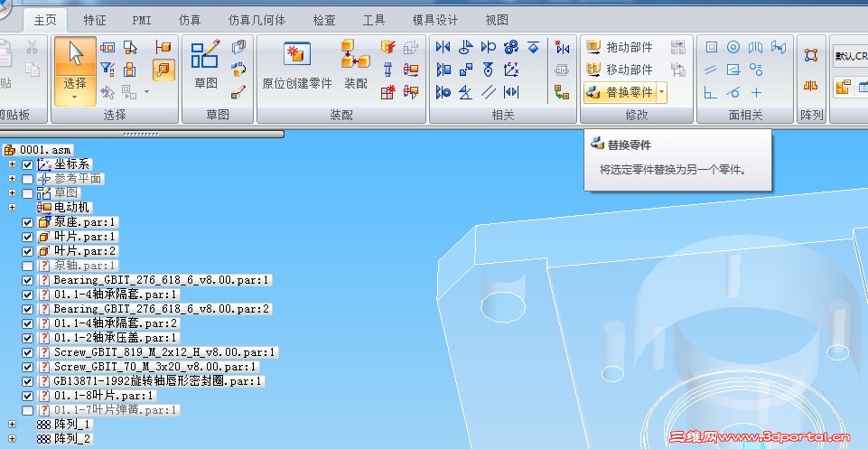Select GB13871-1992旋转轴唇形密封圈.par:1 in tree
This screenshot has width=868, height=449.
click(152, 381)
